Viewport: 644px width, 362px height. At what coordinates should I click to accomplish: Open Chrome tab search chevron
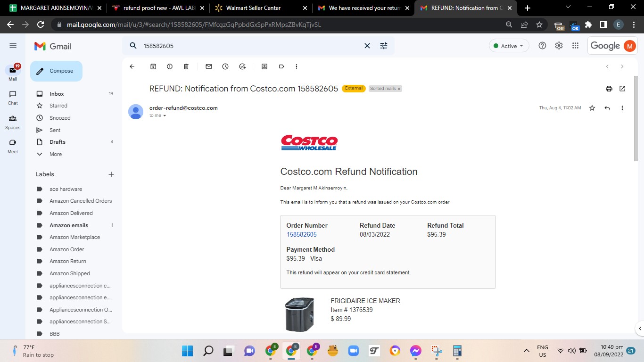point(568,8)
